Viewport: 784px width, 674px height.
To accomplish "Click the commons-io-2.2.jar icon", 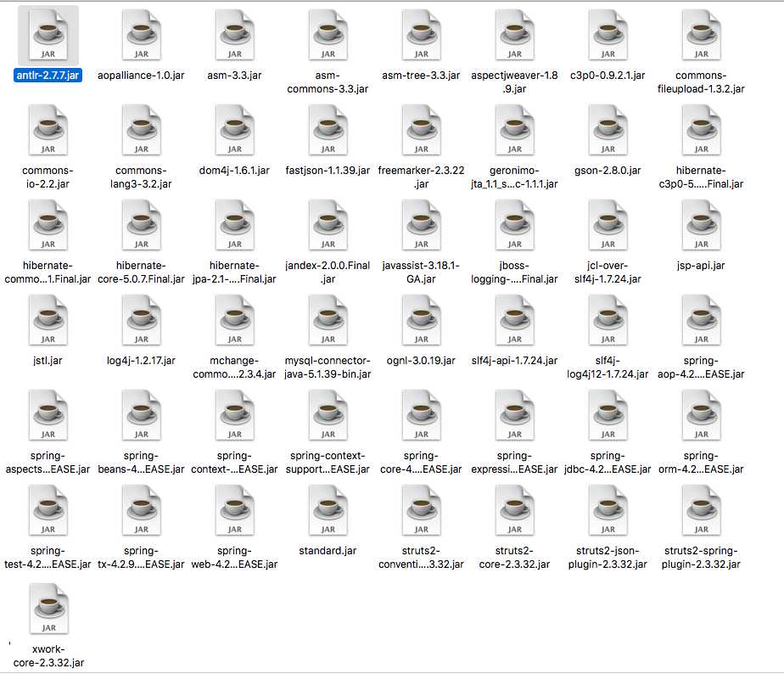I will coord(48,131).
